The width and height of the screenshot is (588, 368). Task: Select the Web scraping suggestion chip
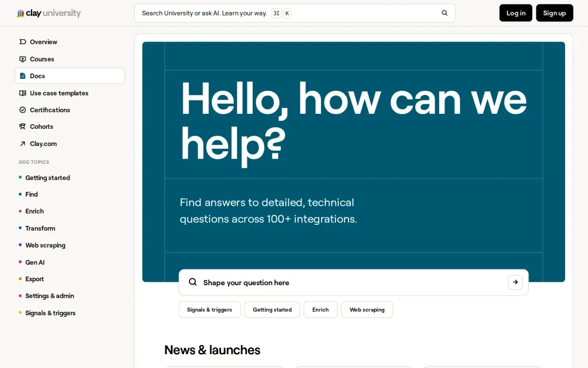pos(367,310)
